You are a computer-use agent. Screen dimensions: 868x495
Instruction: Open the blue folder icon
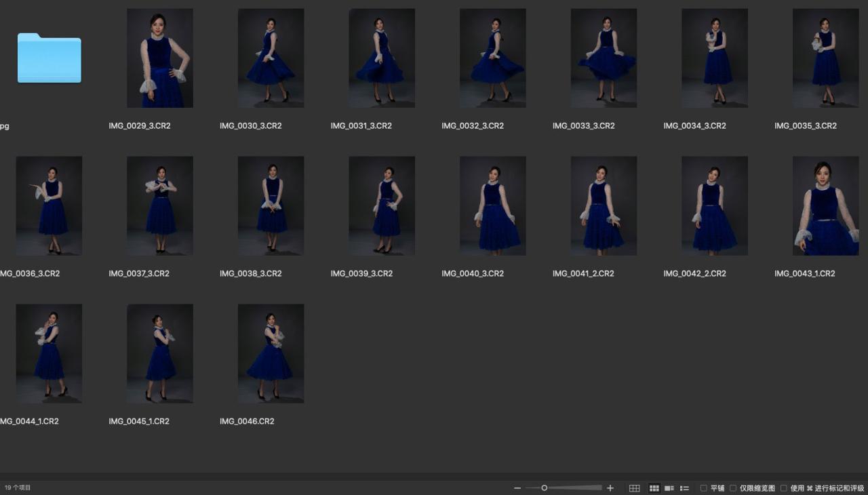click(x=49, y=58)
